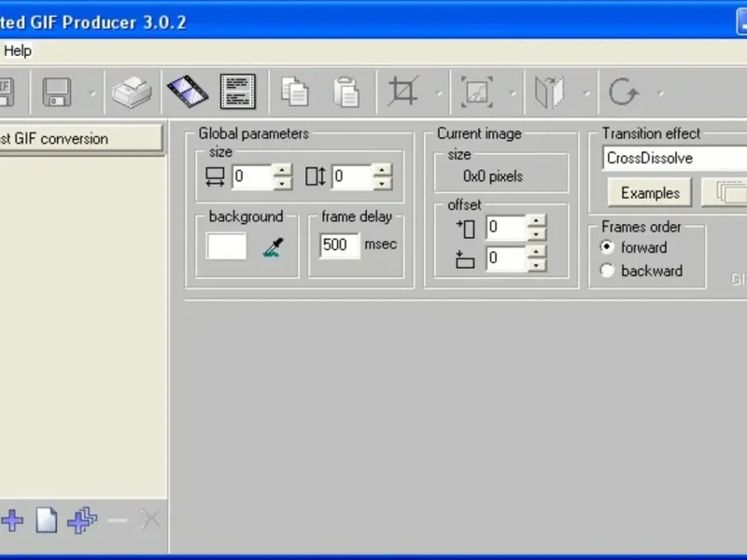Click the Resize image icon
Image resolution: width=747 pixels, height=560 pixels.
tap(477, 91)
